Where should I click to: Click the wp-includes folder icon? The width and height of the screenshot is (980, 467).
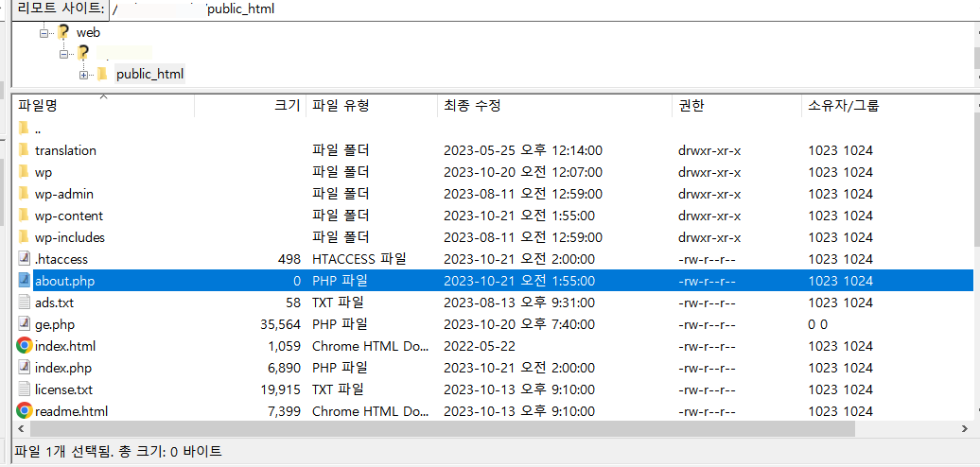tap(24, 237)
